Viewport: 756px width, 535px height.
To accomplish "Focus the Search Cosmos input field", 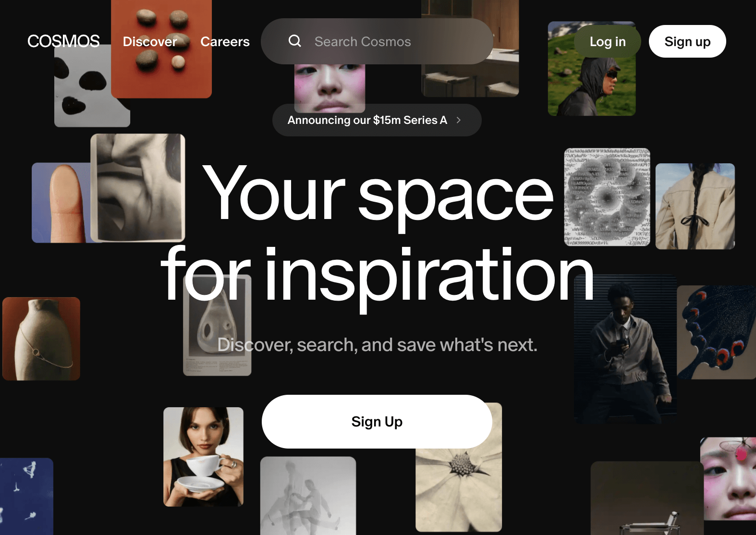I will coord(377,41).
